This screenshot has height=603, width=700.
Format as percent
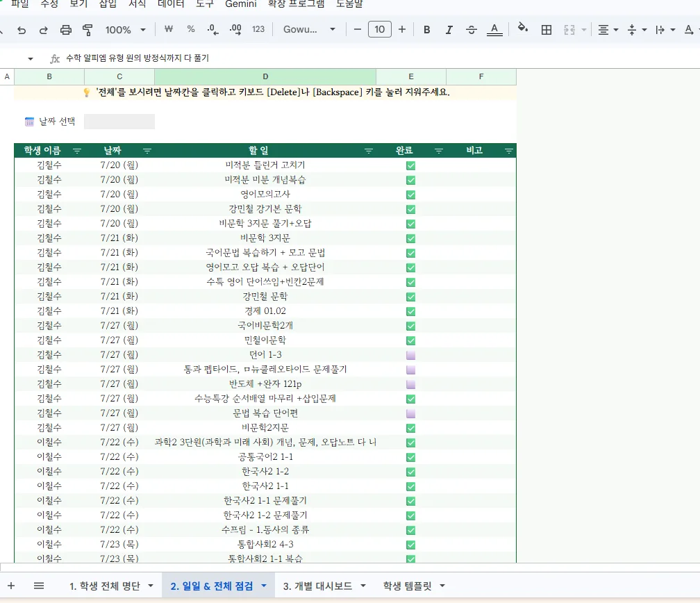click(x=191, y=29)
